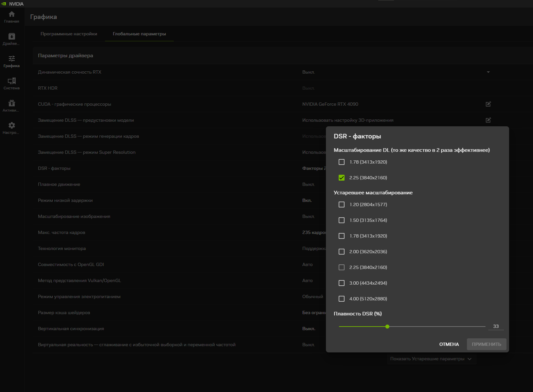The height and width of the screenshot is (392, 533).
Task: Click the DSR smoothness slider handle
Action: [387, 327]
